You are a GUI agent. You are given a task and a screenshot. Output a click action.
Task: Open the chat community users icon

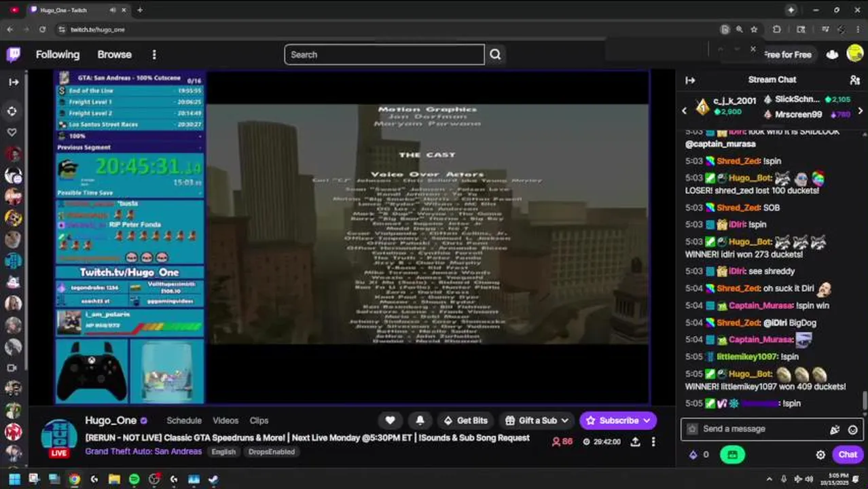click(x=854, y=80)
